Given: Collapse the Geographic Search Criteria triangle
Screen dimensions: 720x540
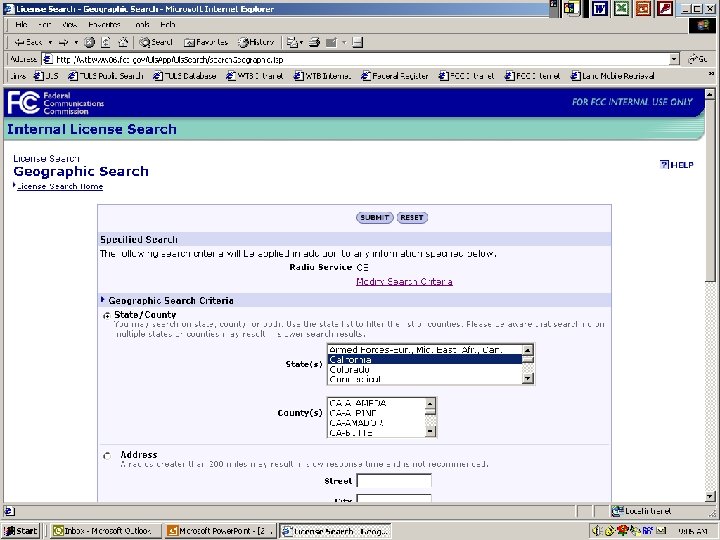Looking at the screenshot, I should point(102,300).
